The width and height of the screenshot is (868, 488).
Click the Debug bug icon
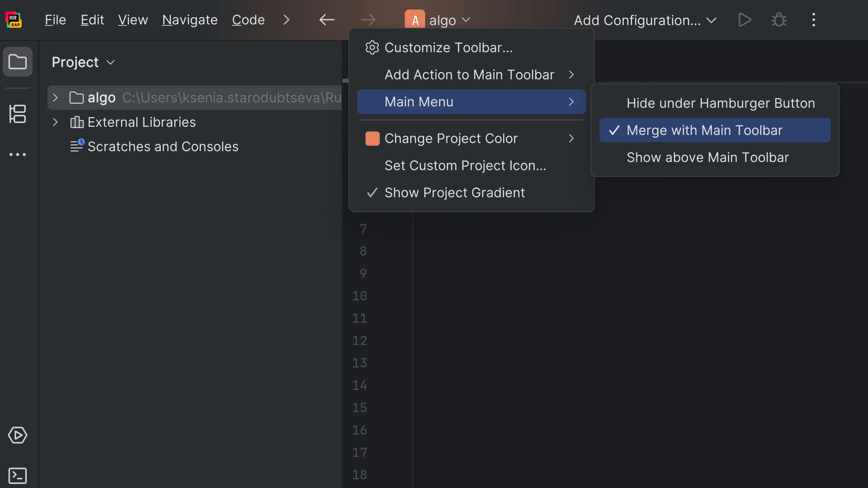(779, 20)
